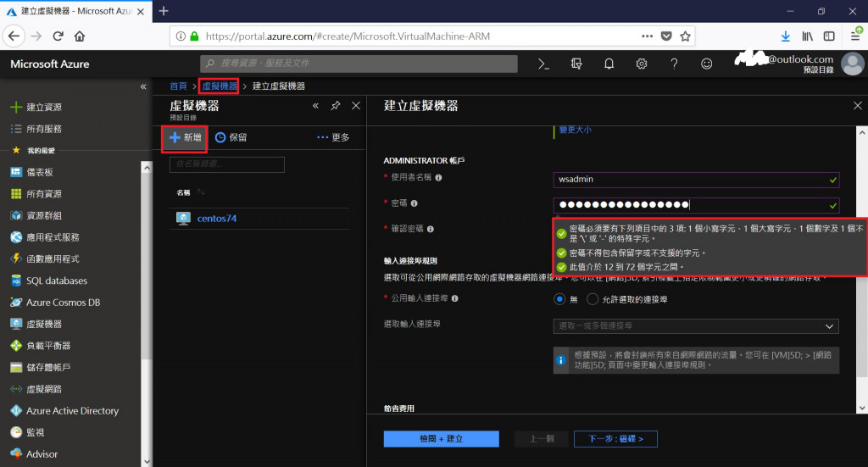
Task: Click the 下一步: 磁碟 button
Action: click(615, 439)
